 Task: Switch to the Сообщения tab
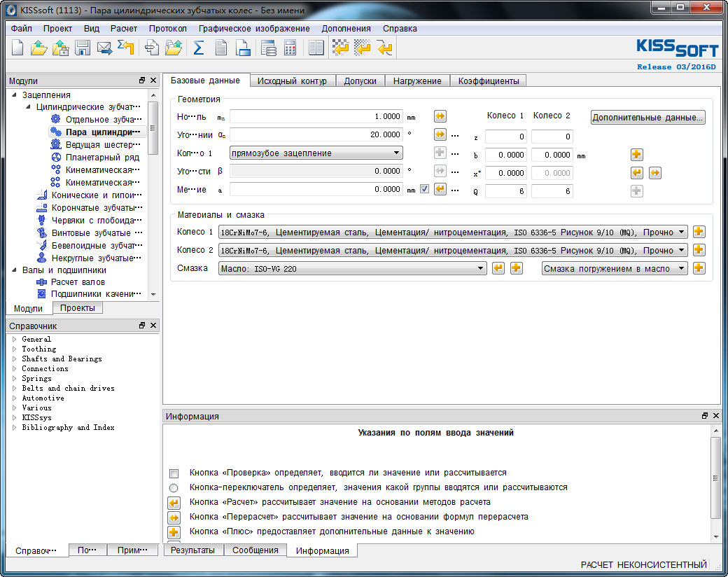point(255,550)
